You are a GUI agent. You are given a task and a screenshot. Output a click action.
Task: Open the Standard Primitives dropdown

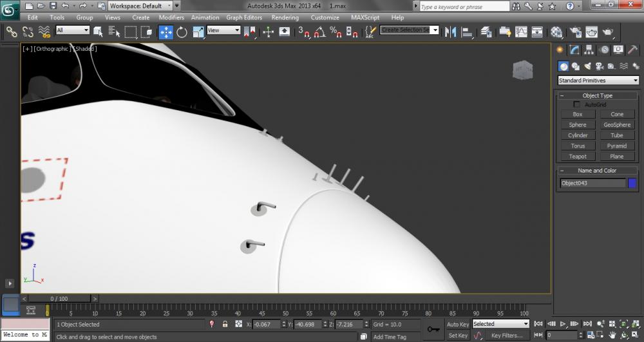click(x=598, y=81)
